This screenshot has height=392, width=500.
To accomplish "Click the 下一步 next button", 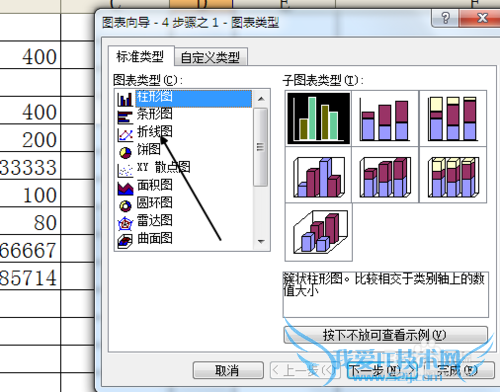I will [381, 370].
